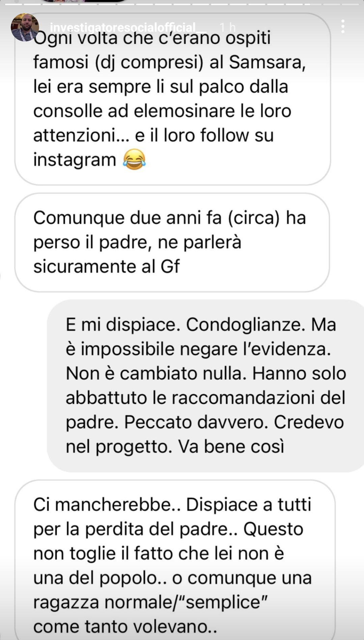Click 'sicuramente al Gf' text line

point(107,266)
